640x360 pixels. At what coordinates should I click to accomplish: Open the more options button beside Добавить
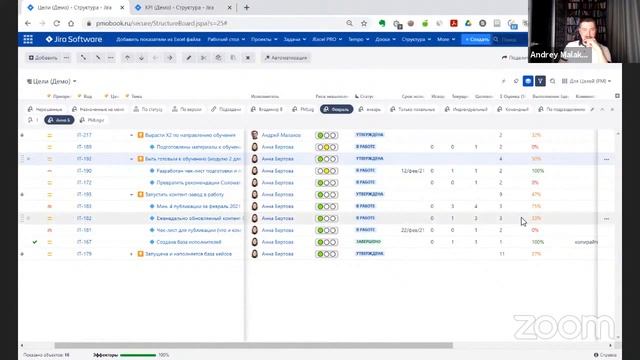coord(67,58)
